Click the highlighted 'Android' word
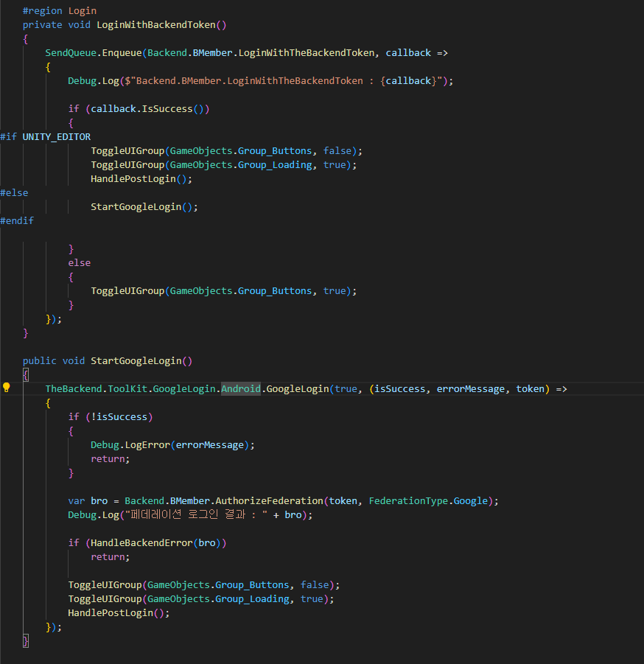 point(241,388)
